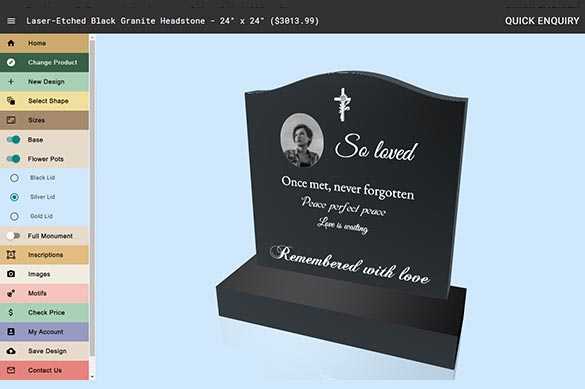This screenshot has width=585, height=389.
Task: Click the Sizes aspect-ratio icon
Action: tap(11, 120)
